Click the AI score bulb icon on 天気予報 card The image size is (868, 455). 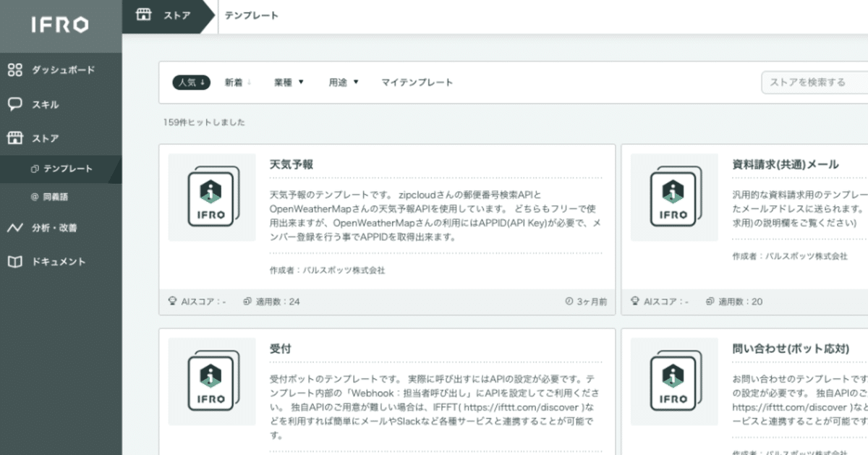point(172,302)
